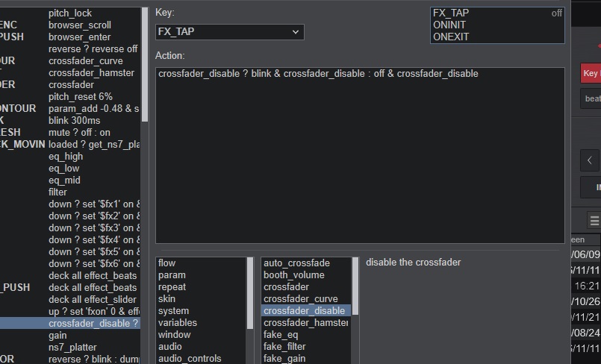Select FX_TAP entry in the top-right list

(x=451, y=13)
